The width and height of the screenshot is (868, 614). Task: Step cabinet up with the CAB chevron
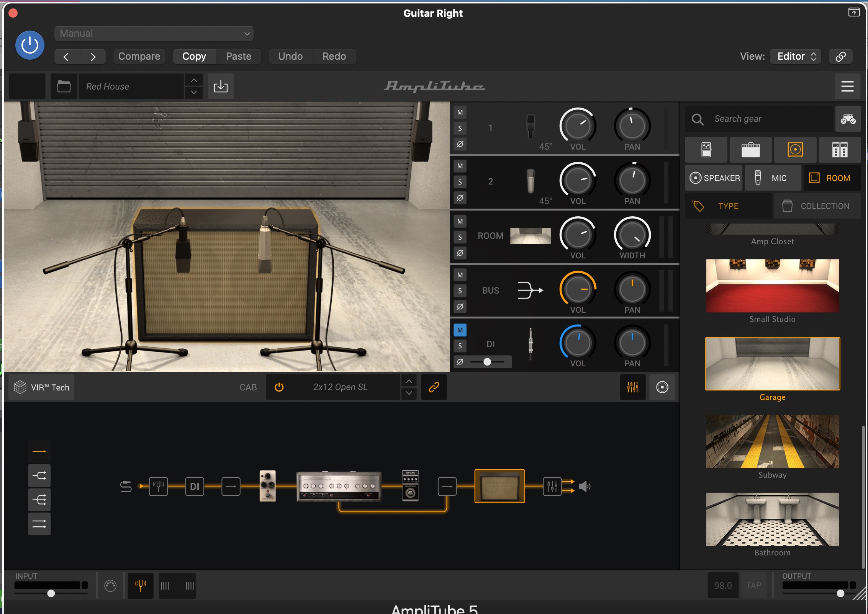point(409,381)
